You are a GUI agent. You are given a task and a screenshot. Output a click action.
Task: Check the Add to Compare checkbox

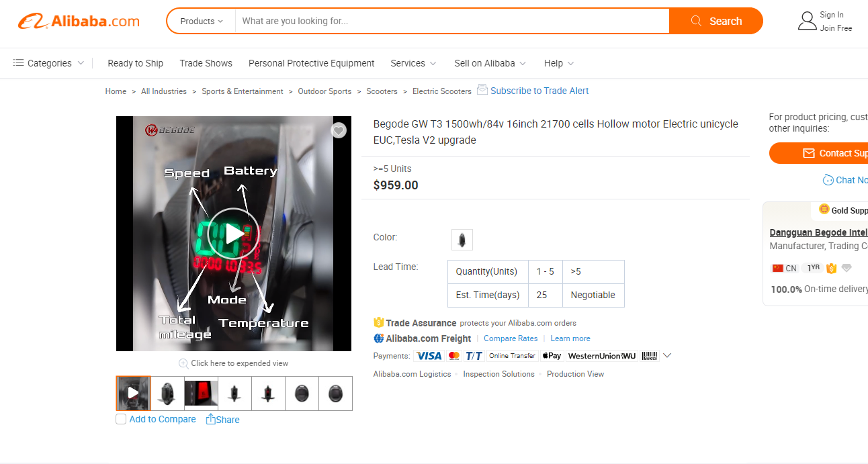[x=121, y=419]
